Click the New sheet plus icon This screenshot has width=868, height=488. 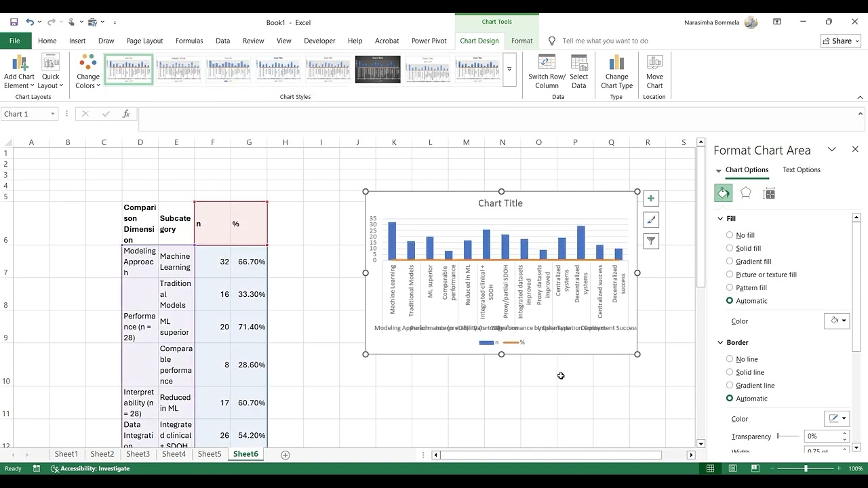pos(285,455)
